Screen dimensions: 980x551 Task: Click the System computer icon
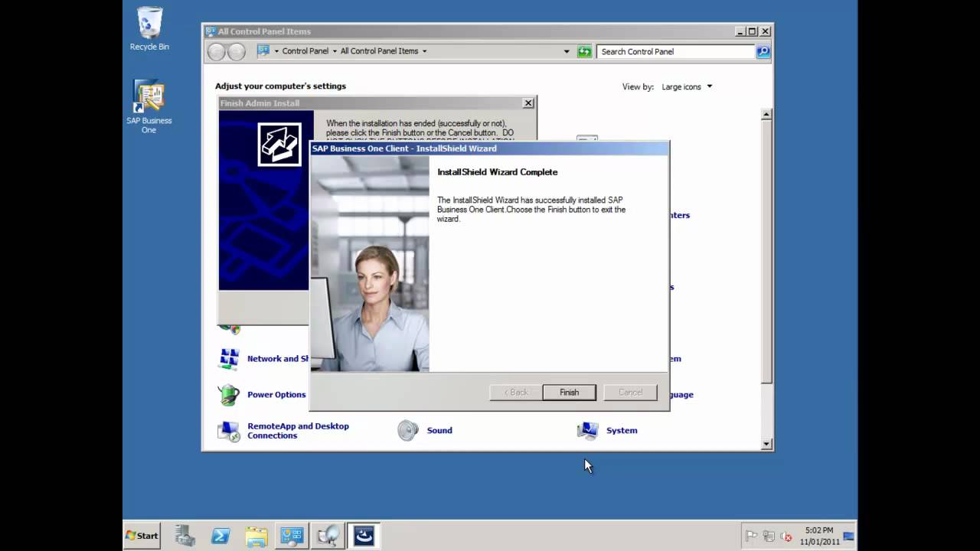pyautogui.click(x=588, y=431)
